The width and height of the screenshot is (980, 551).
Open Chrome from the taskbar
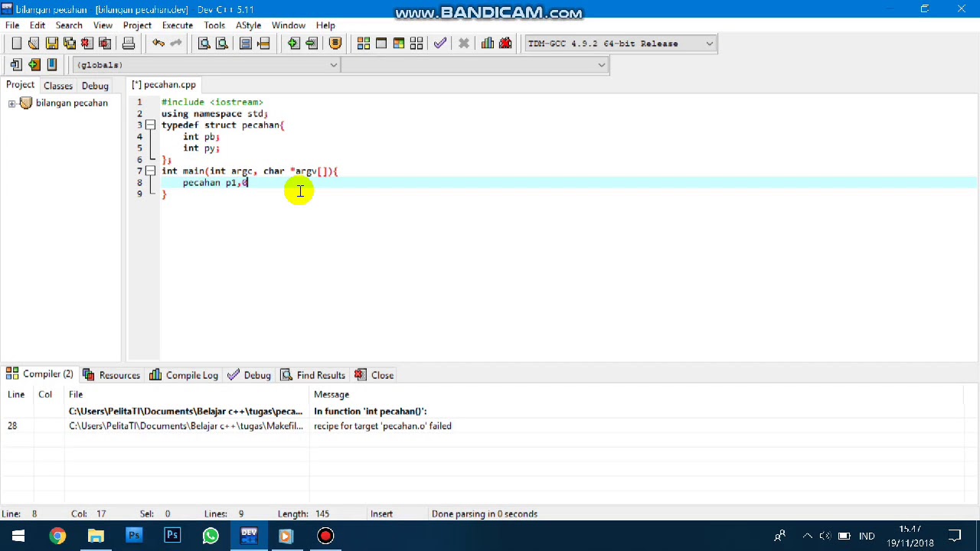coord(57,536)
